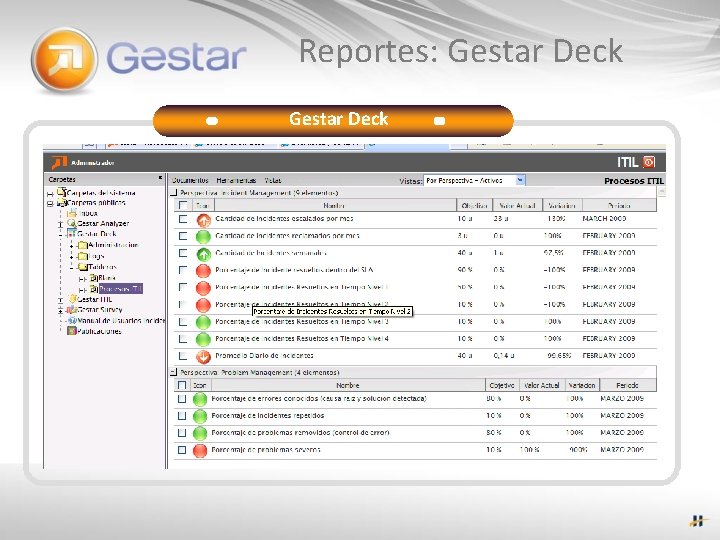This screenshot has height=540, width=720.
Task: Click red status icon for Resueltos en Tiempo Nivel 1
Action: point(203,288)
